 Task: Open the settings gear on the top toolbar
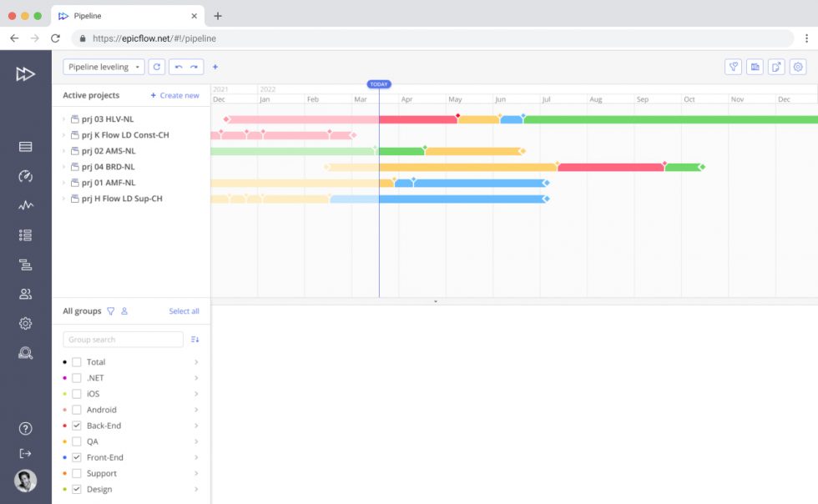click(x=797, y=67)
